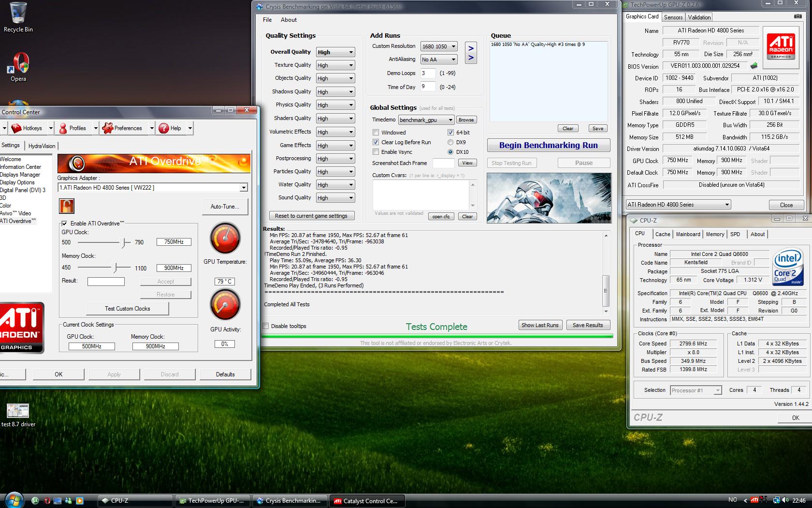Image resolution: width=812 pixels, height=508 pixels.
Task: Click the Help icon in Catalyst toolbar
Action: [164, 128]
